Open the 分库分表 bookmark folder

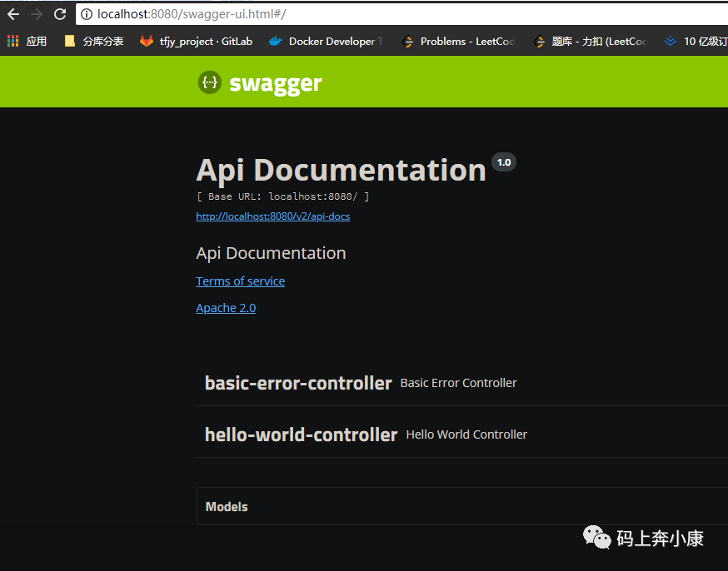(x=94, y=42)
